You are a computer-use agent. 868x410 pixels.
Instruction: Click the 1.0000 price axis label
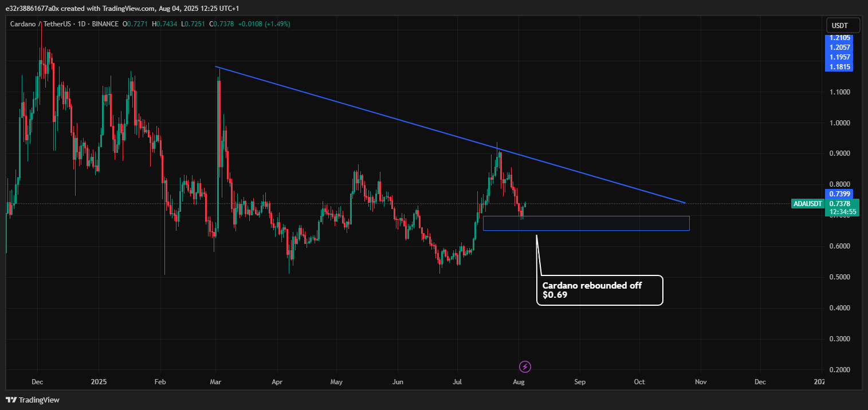[839, 123]
